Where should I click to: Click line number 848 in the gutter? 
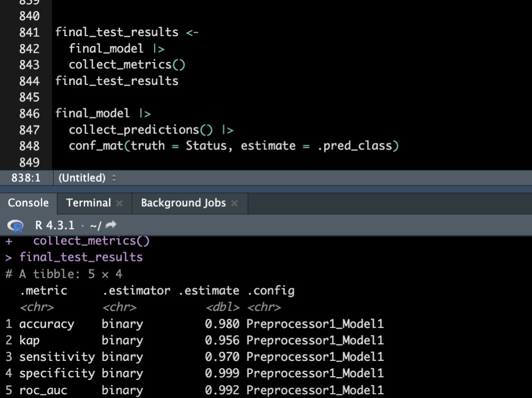[x=29, y=146]
